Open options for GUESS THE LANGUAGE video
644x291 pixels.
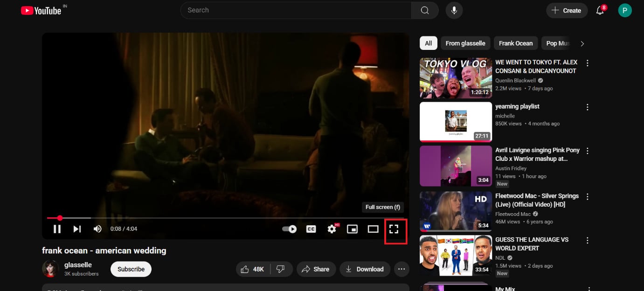588,241
